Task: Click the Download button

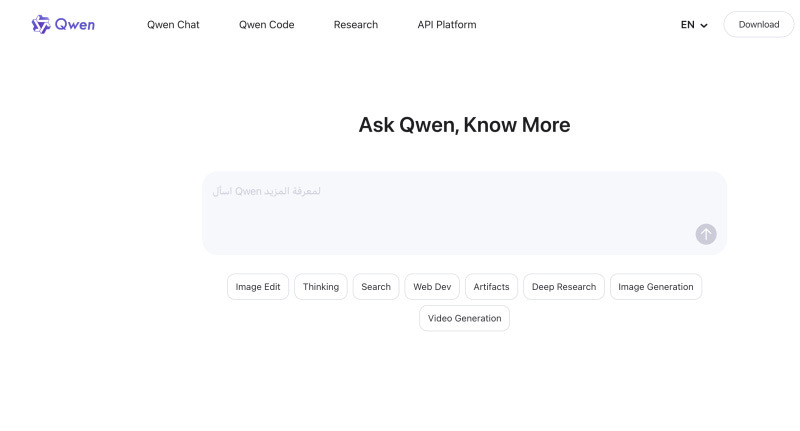Action: [x=759, y=24]
